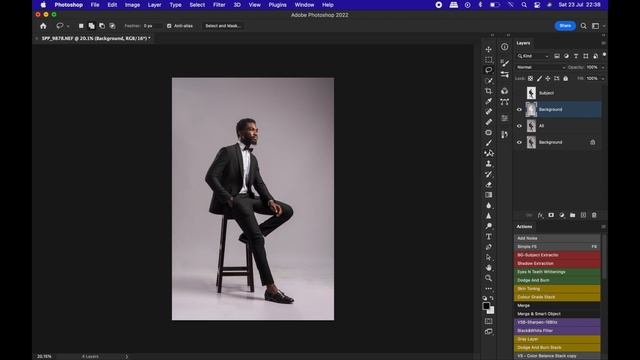Add a layer mask from Layers panel
Screen dimensions: 640x360
pos(551,215)
